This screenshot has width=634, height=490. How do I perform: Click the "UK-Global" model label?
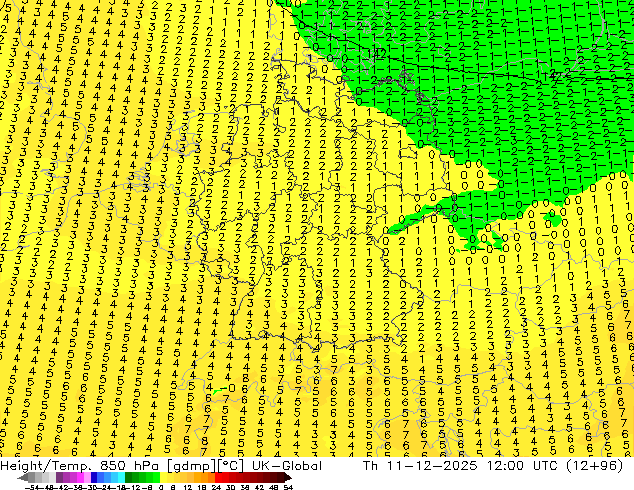[287, 466]
